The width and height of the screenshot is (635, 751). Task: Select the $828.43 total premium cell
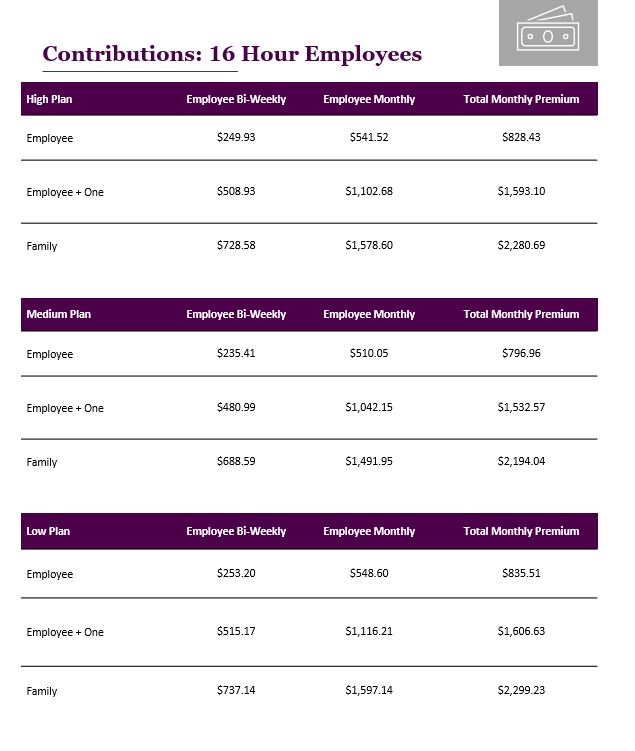[x=521, y=137]
